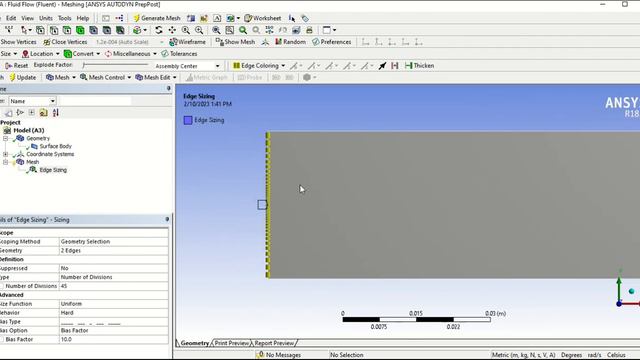
Task: Open the Mesh dropdown menu
Action: 61,77
